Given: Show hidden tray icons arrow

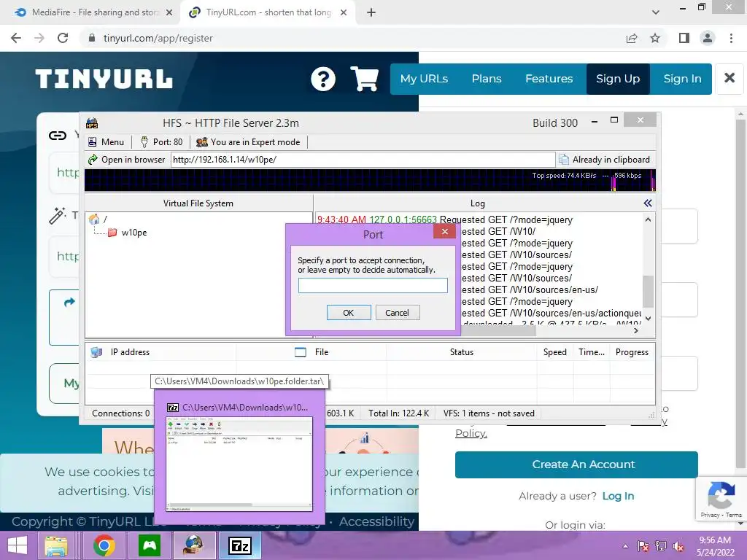Looking at the screenshot, I should [x=625, y=546].
